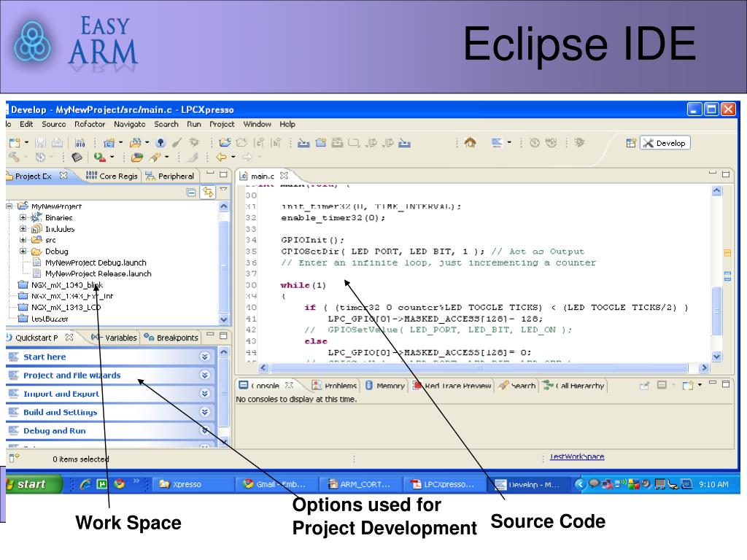The height and width of the screenshot is (560, 747).
Task: Open the Refactor menu
Action: [x=90, y=124]
